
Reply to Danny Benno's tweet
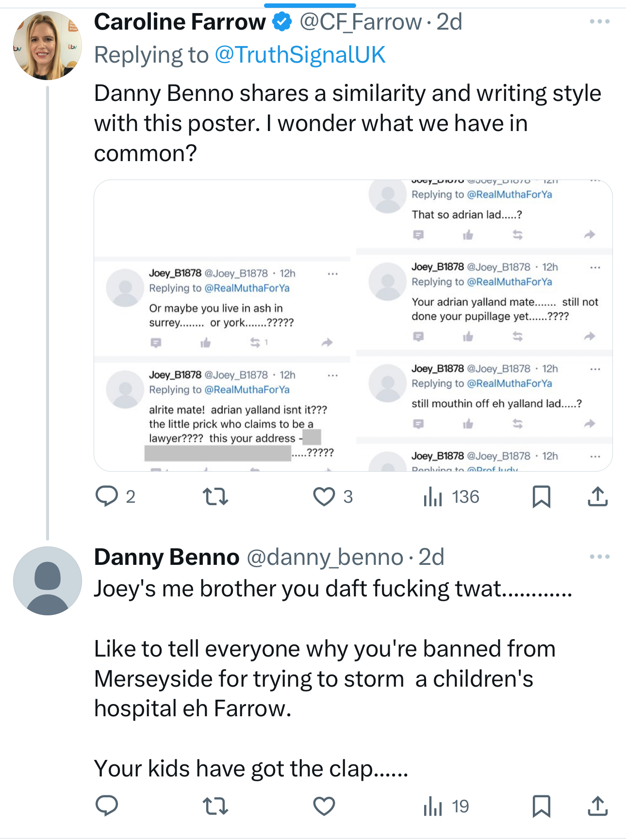[107, 806]
